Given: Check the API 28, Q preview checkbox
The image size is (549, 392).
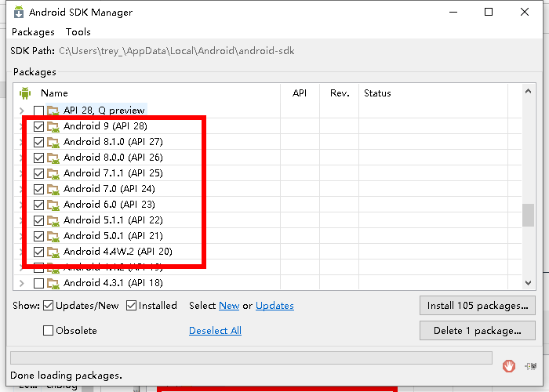Looking at the screenshot, I should click(38, 111).
